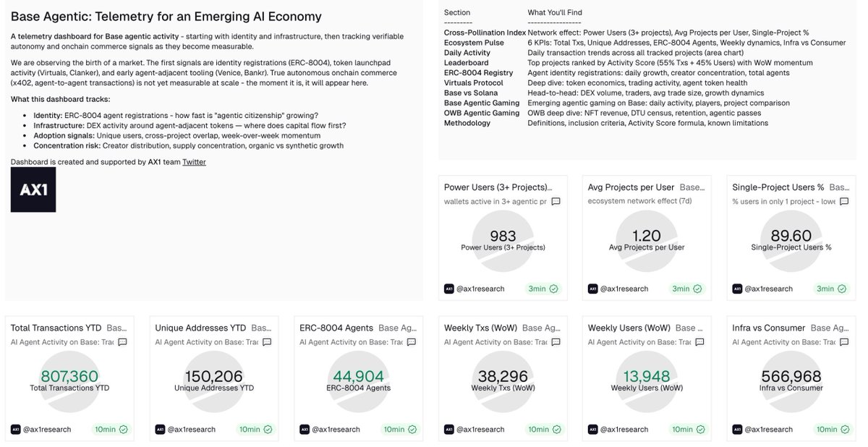Image resolution: width=868 pixels, height=447 pixels.
Task: Open comment icon on Infra vs Consumer card
Action: (844, 342)
